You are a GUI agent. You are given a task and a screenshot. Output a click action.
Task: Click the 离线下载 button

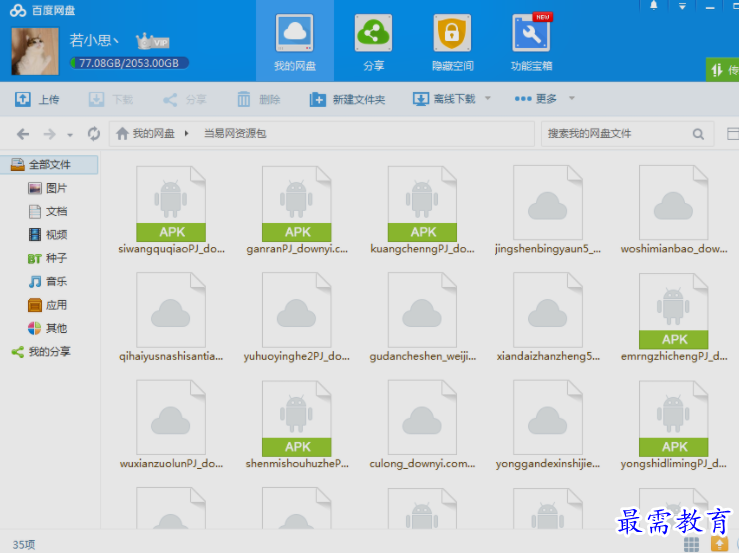pyautogui.click(x=444, y=99)
